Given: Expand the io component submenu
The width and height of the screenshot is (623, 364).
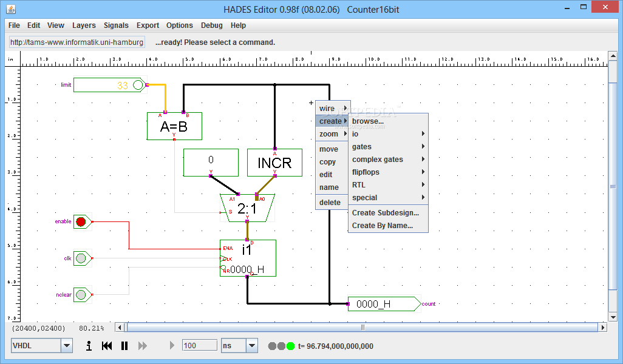Looking at the screenshot, I should point(388,134).
